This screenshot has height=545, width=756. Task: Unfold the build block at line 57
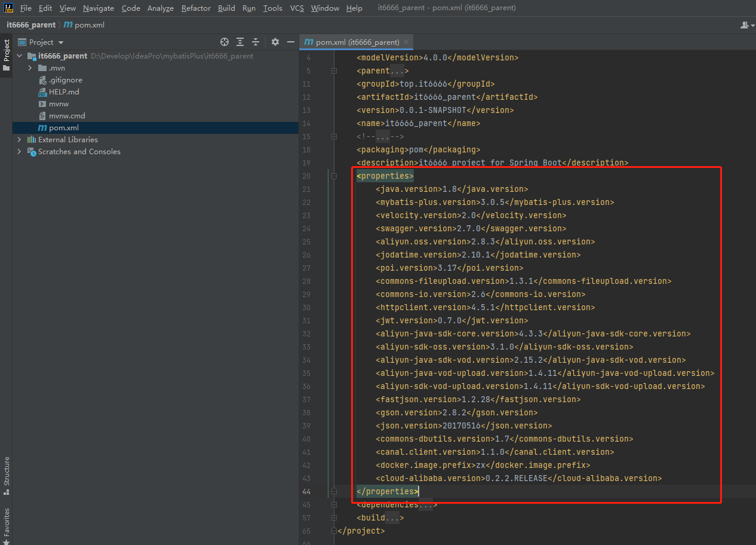[334, 518]
